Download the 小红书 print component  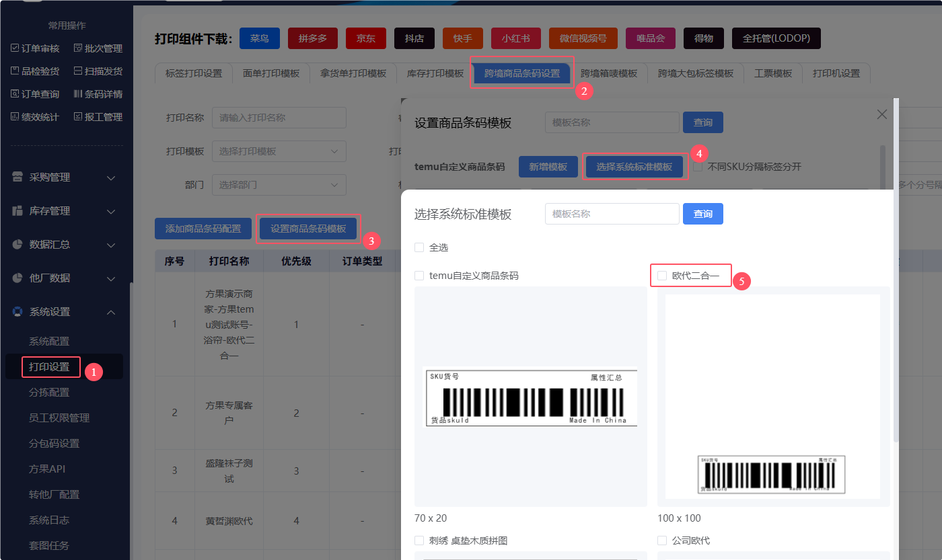pyautogui.click(x=516, y=38)
